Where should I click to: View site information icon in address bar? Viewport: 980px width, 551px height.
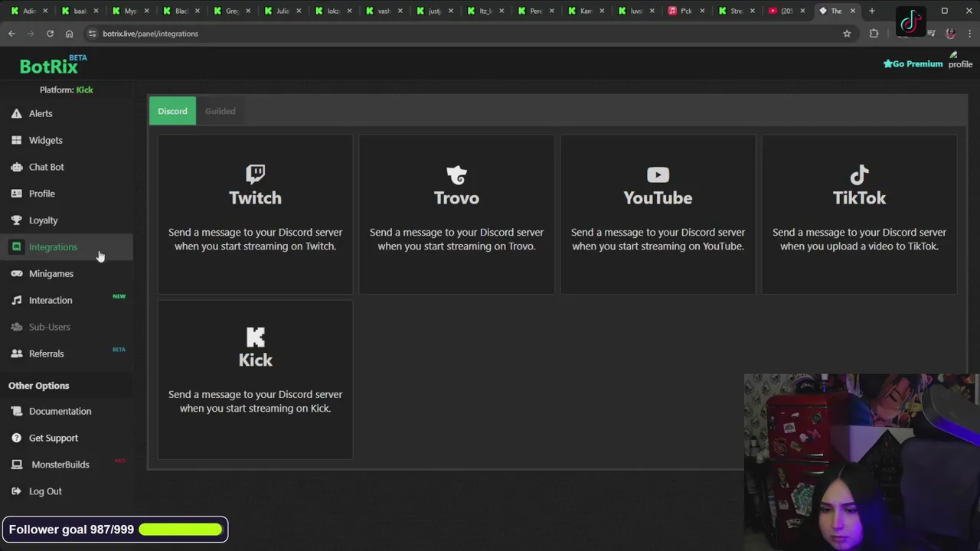coord(92,34)
